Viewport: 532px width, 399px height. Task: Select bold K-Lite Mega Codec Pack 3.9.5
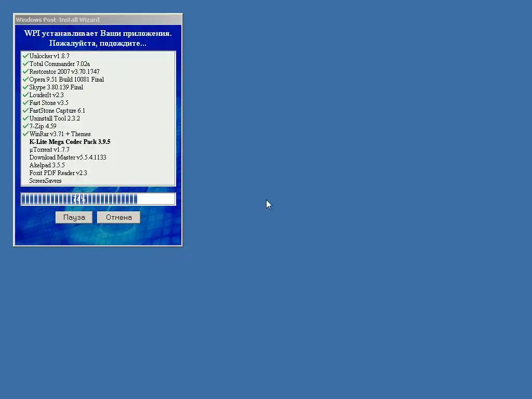tap(70, 142)
